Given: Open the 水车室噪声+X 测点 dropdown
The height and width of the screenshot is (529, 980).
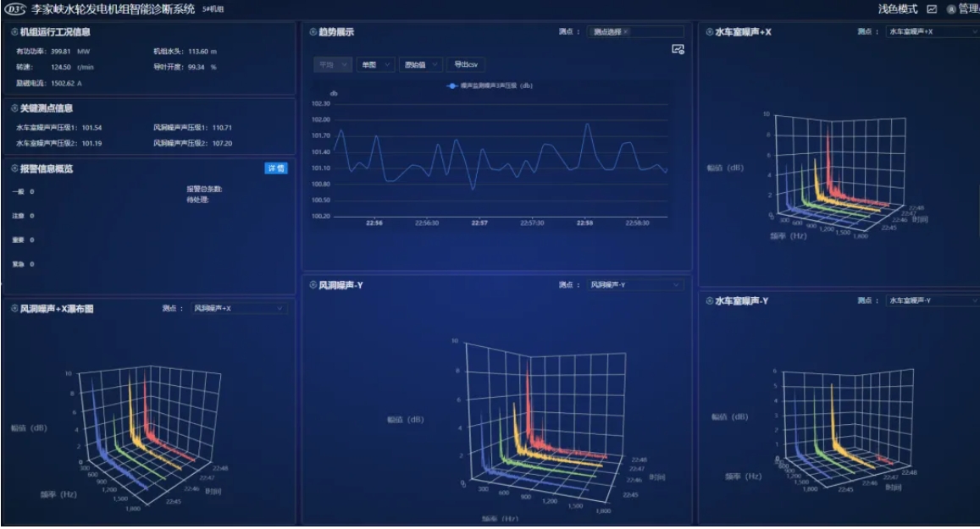Looking at the screenshot, I should [x=932, y=32].
